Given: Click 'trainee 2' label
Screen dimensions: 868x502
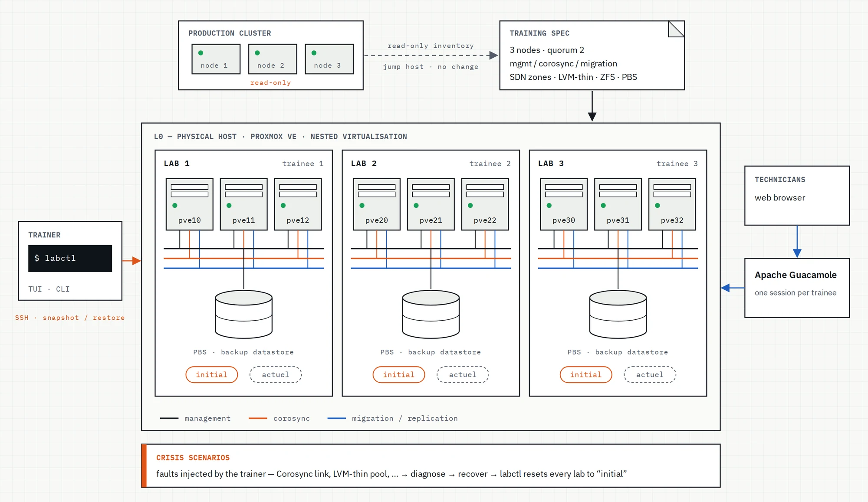Looking at the screenshot, I should click(x=490, y=164).
